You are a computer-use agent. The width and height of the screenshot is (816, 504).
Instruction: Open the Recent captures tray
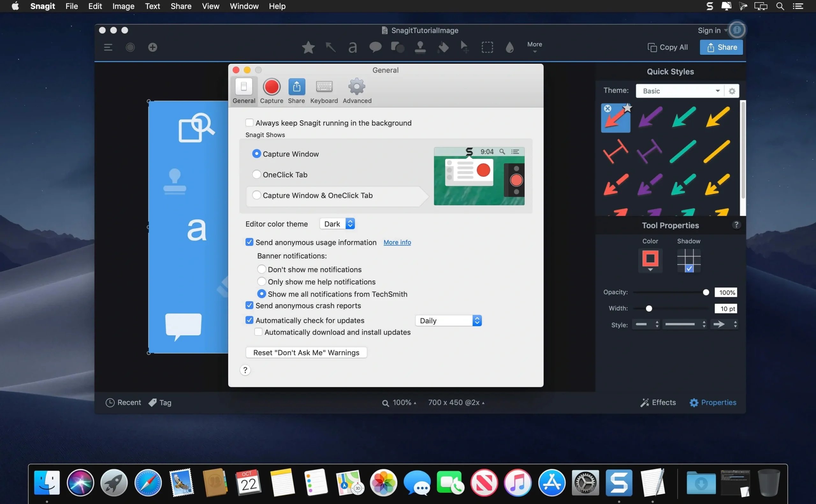point(123,402)
